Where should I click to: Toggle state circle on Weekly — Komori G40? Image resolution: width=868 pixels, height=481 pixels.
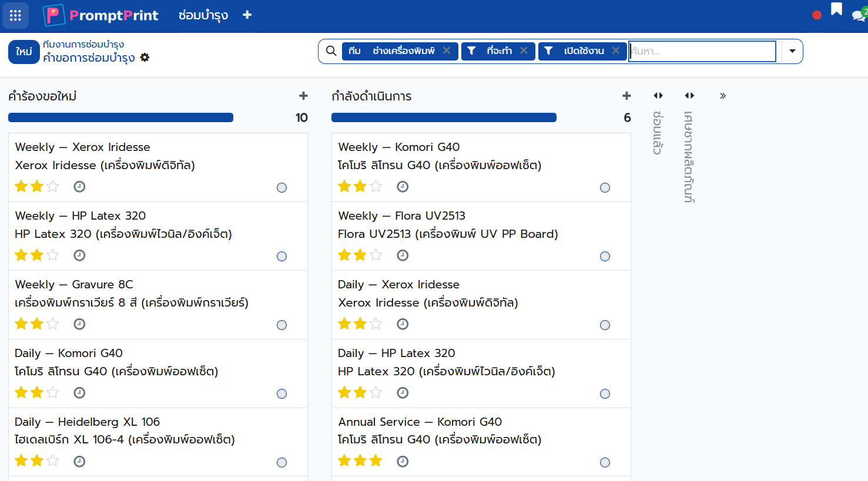pyautogui.click(x=605, y=188)
